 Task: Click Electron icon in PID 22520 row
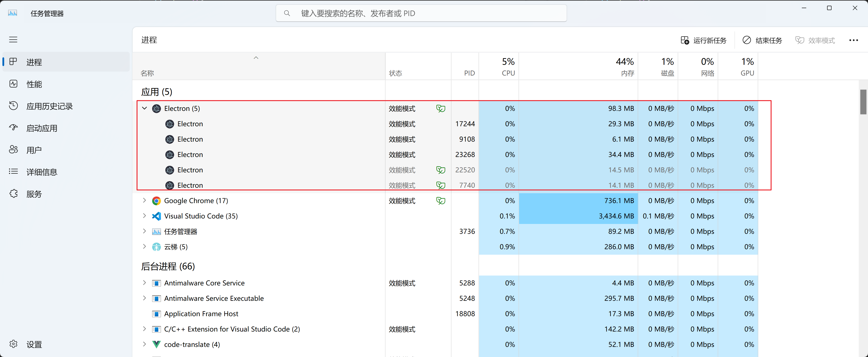coord(170,170)
